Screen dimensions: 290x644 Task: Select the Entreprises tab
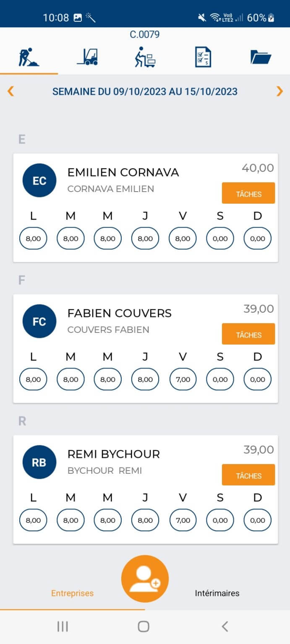(72, 593)
